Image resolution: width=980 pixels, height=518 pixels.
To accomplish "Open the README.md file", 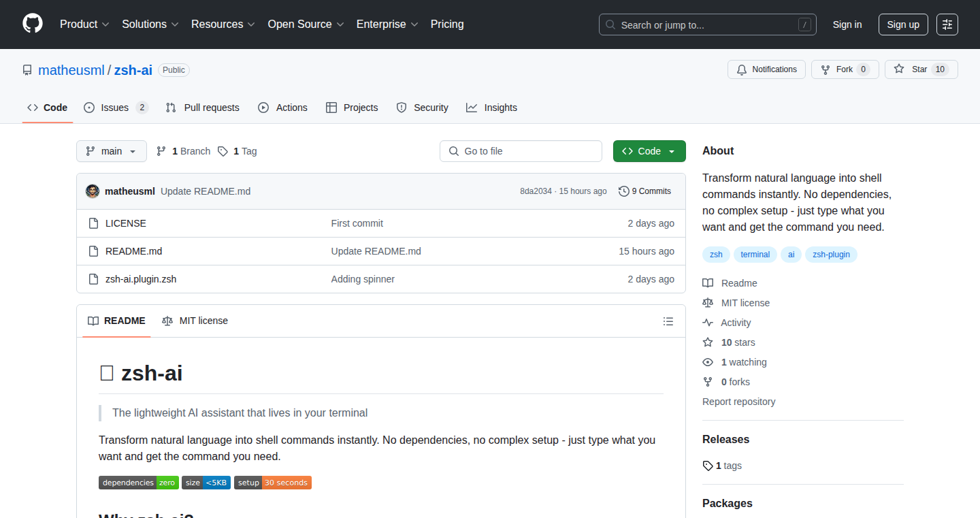I will (134, 251).
